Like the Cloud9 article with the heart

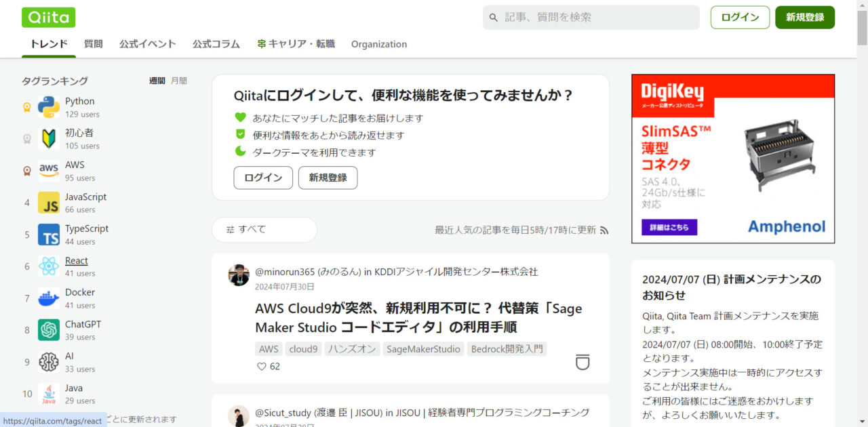point(260,366)
